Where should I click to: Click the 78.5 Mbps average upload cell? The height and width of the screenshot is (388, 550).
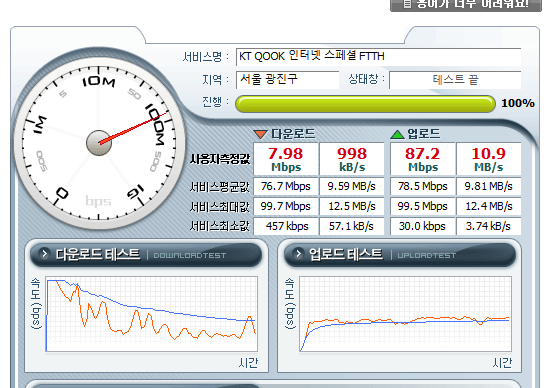click(423, 186)
